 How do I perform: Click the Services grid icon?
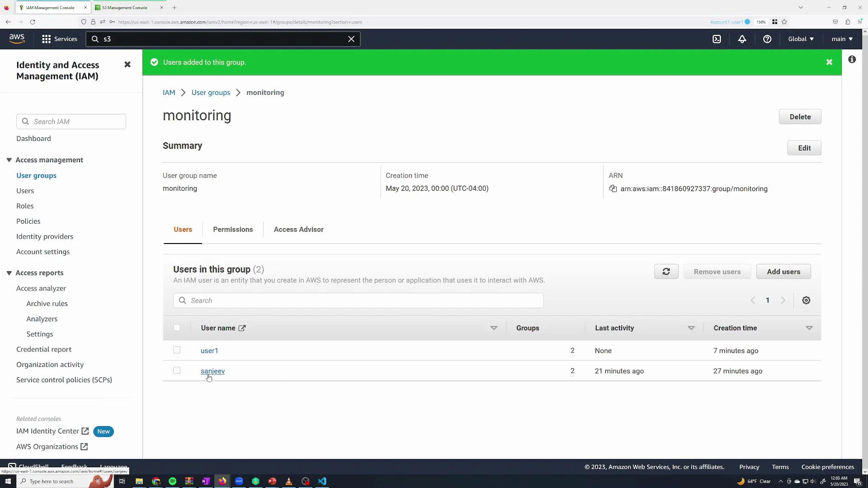tap(46, 39)
